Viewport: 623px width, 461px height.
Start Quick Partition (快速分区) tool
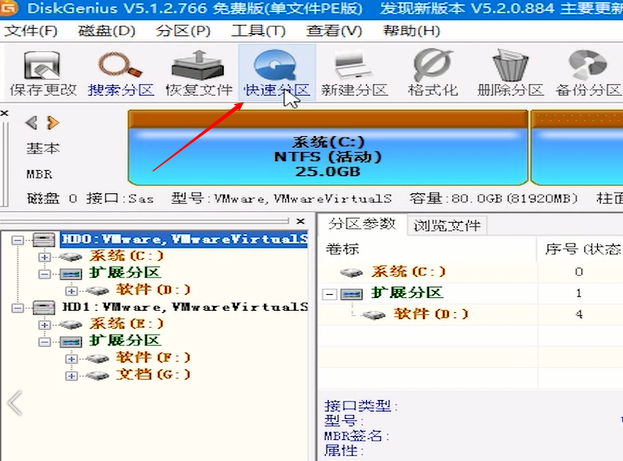coord(277,74)
